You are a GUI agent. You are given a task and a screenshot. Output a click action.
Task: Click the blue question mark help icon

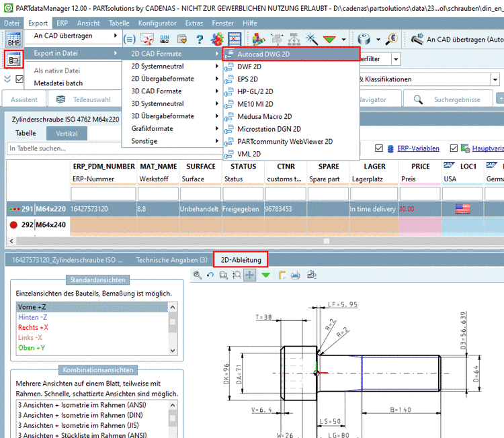pyautogui.click(x=200, y=39)
